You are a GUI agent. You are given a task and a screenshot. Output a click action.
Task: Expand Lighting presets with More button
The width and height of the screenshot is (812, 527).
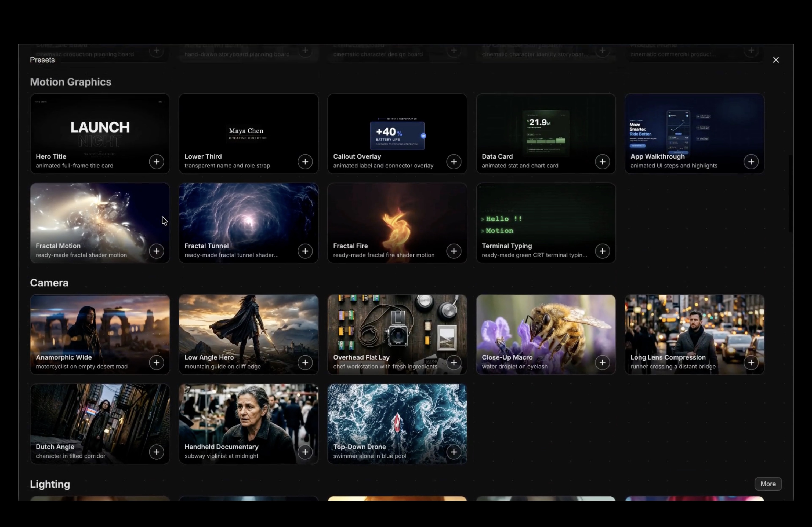pos(768,484)
